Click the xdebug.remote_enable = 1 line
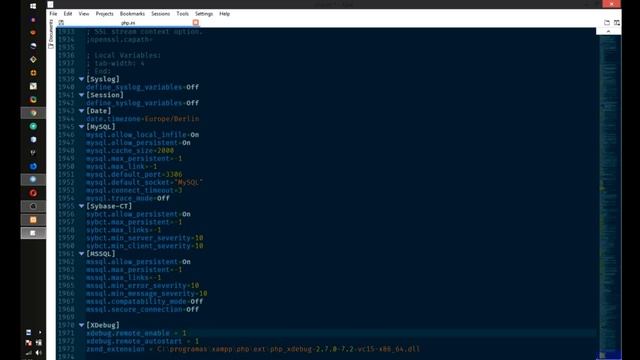This screenshot has height=360, width=640. 136,333
